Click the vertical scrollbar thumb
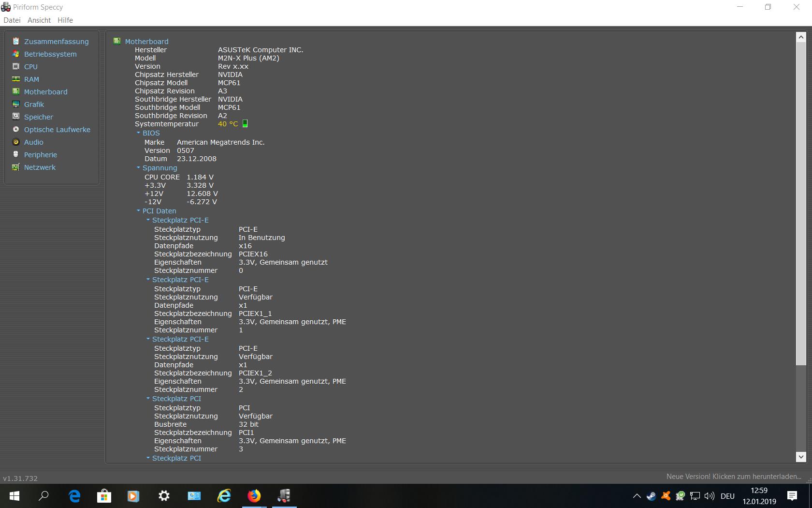812x508 pixels. pos(801,204)
